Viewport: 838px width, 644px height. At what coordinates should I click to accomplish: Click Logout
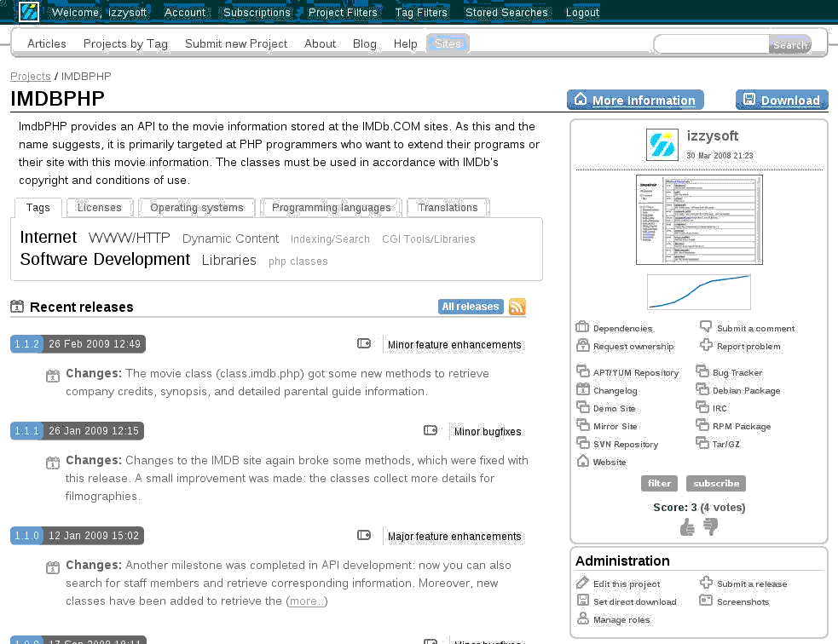tap(582, 12)
